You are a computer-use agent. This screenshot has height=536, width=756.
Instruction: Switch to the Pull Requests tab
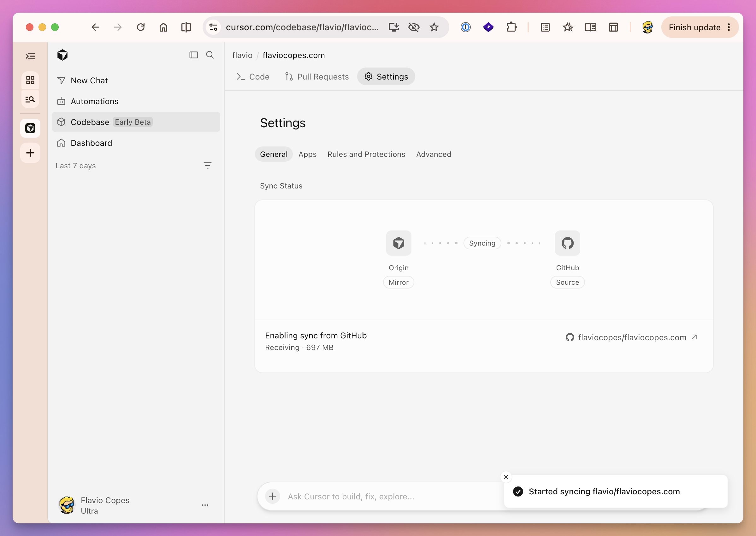317,77
